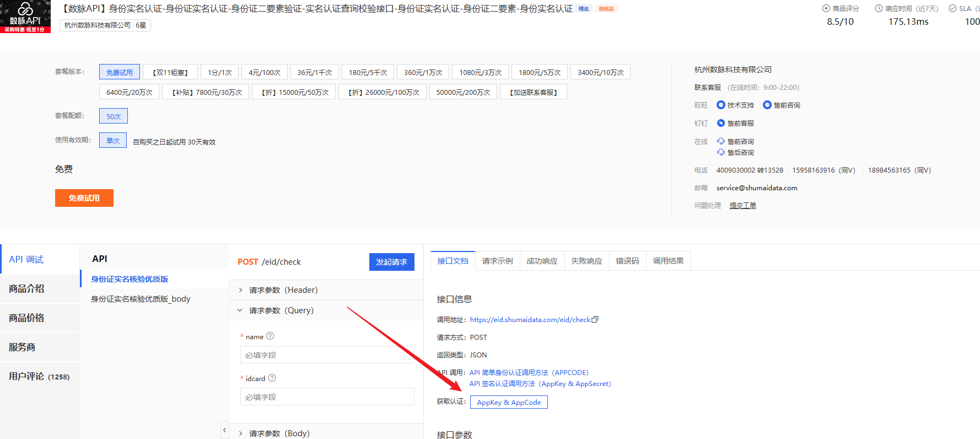Open 服务商 in left navigation
This screenshot has height=439, width=980.
pos(40,347)
